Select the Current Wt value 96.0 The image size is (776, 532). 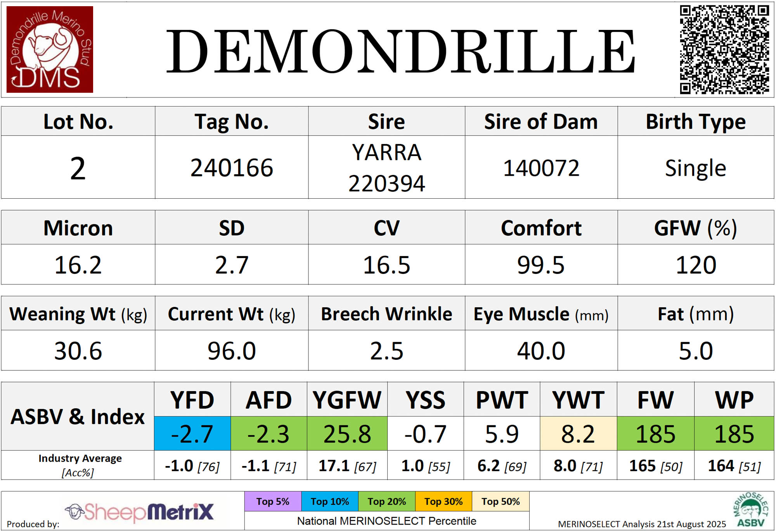pyautogui.click(x=232, y=350)
